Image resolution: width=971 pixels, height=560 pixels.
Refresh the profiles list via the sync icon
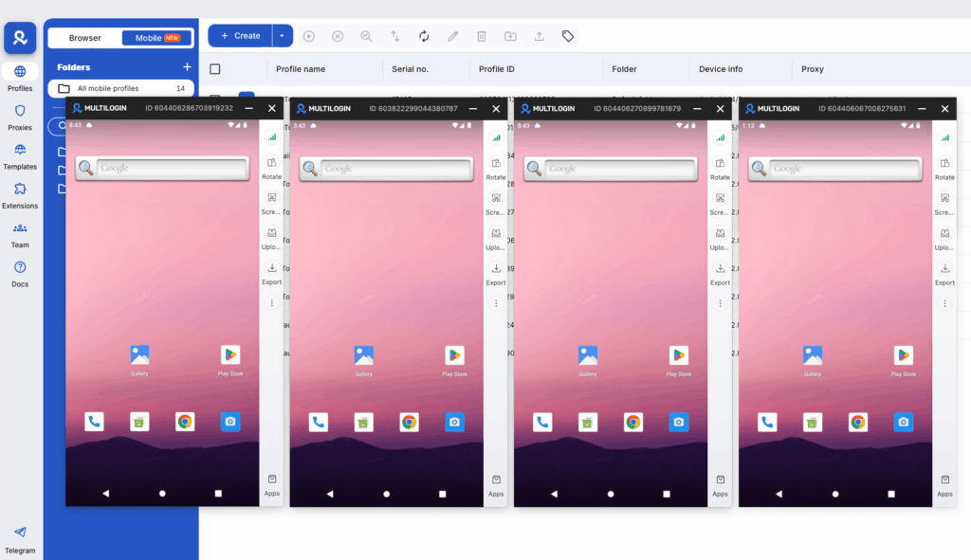pos(424,36)
